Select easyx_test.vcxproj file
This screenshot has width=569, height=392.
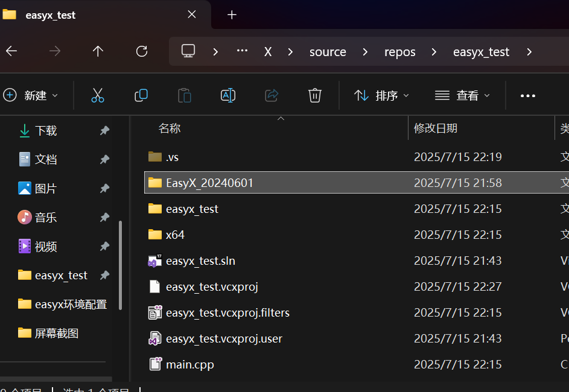click(x=357, y=286)
